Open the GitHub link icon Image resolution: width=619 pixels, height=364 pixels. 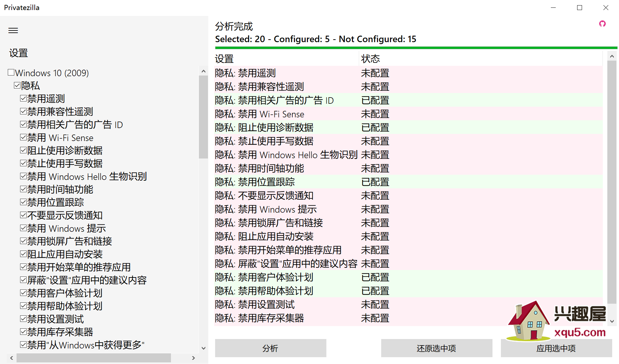click(x=602, y=24)
